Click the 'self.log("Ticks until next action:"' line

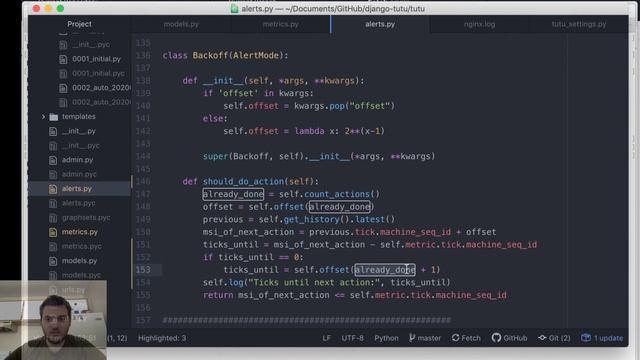point(327,282)
